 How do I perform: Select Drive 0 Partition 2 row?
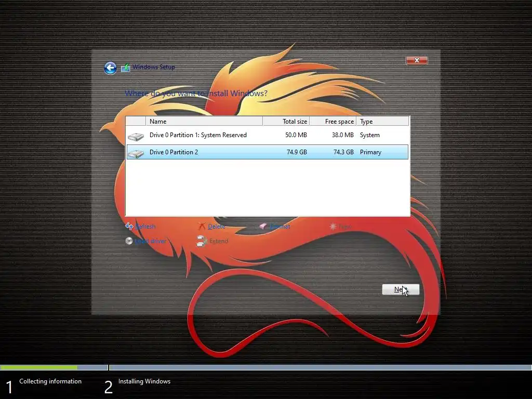pos(268,152)
